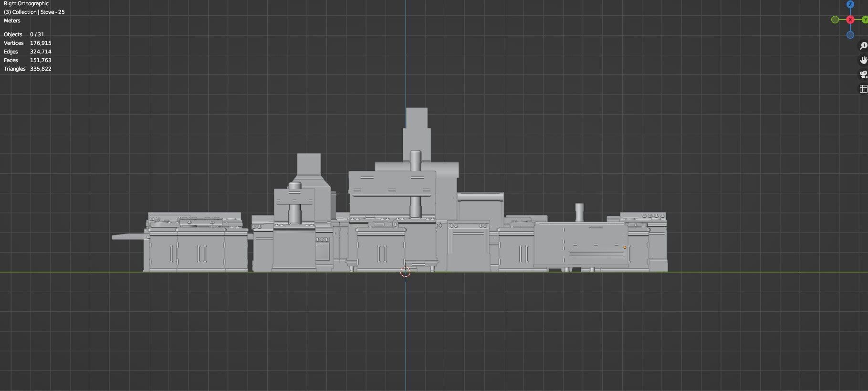Image resolution: width=868 pixels, height=391 pixels.
Task: Toggle camera view with camera icon
Action: [863, 74]
